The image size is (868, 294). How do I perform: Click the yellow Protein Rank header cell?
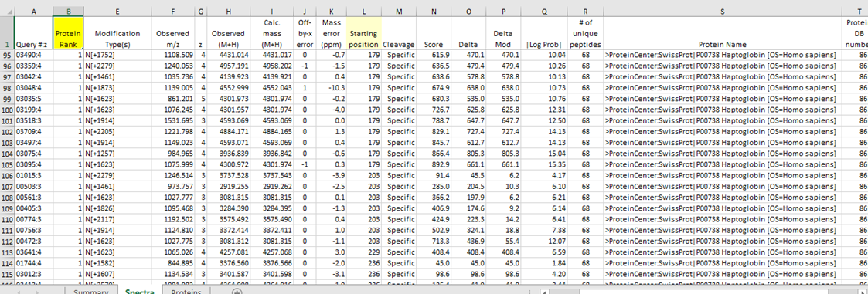(68, 33)
